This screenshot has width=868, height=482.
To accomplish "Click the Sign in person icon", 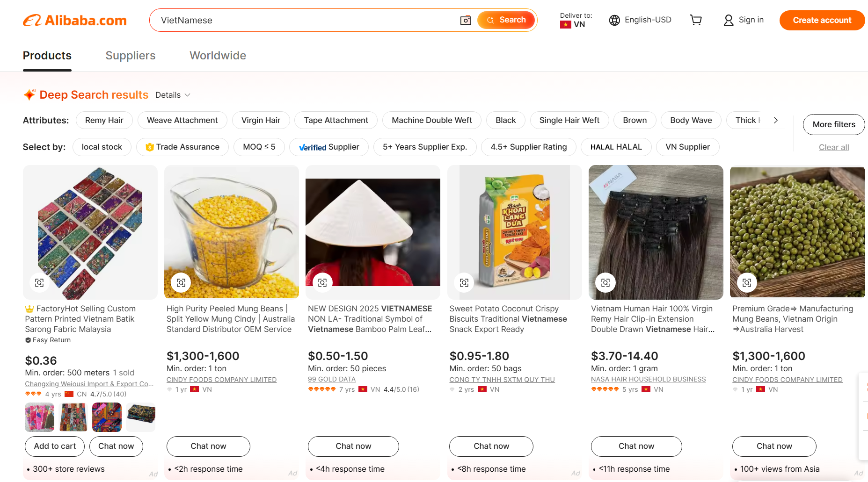I will [x=728, y=20].
